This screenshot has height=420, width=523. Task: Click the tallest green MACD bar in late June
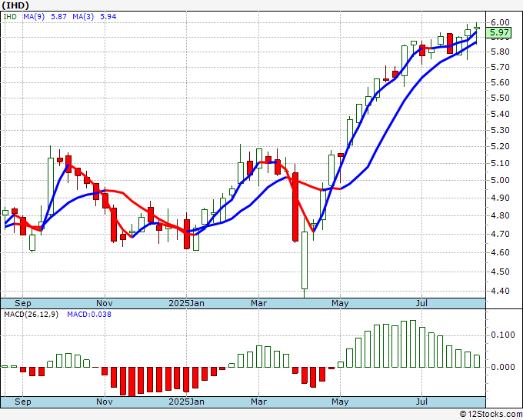413,344
